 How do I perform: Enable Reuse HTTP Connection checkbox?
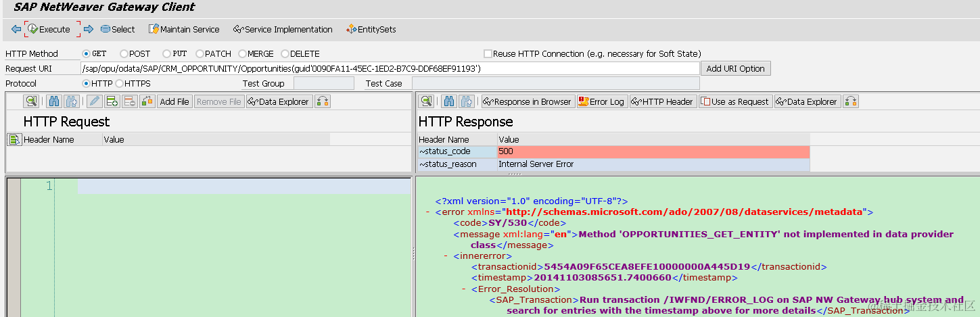(488, 53)
